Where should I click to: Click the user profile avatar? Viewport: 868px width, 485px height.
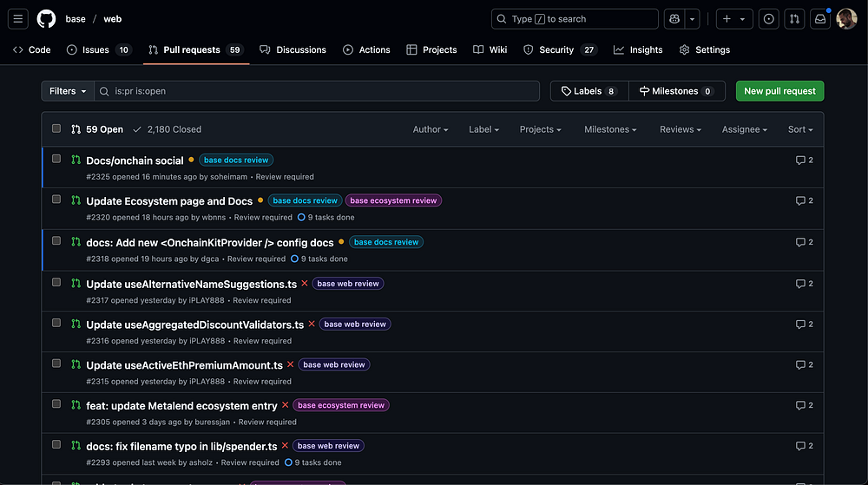[x=846, y=19]
